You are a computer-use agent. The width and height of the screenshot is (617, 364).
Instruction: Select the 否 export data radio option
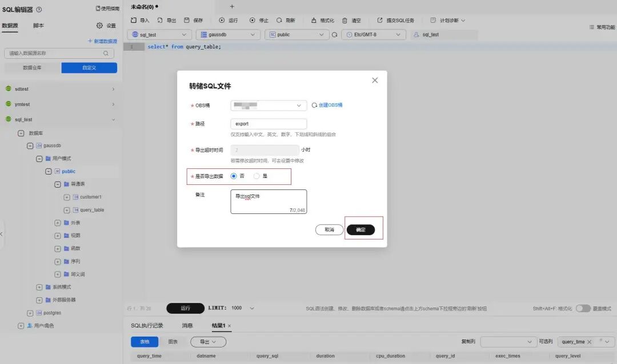234,176
